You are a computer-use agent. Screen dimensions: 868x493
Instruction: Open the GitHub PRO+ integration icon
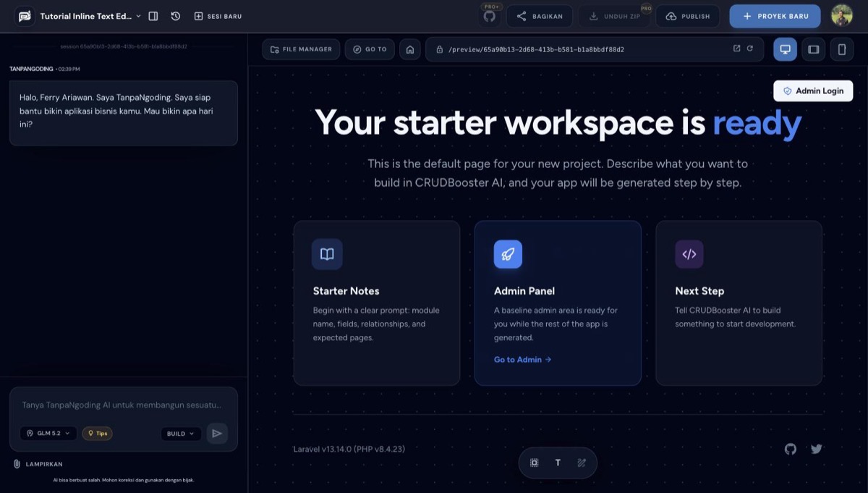click(490, 16)
